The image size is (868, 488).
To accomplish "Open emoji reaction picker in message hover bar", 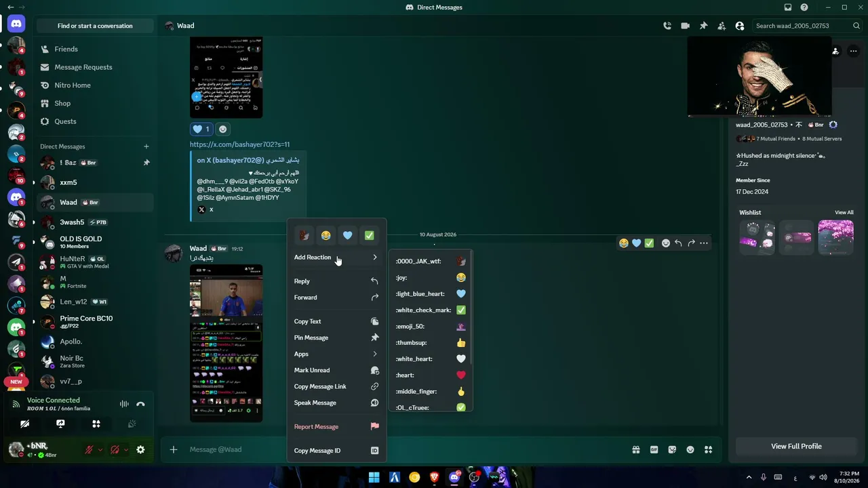I will click(x=666, y=243).
